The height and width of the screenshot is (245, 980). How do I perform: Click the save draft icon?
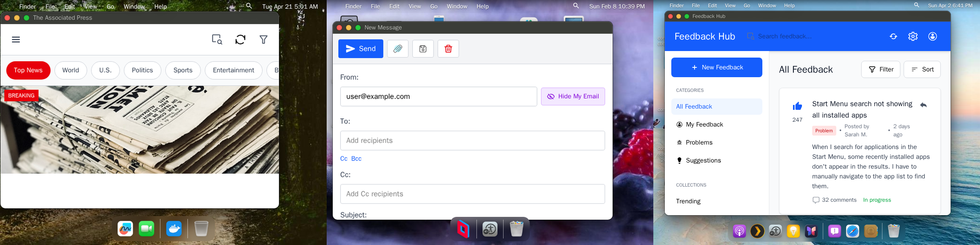pyautogui.click(x=423, y=49)
